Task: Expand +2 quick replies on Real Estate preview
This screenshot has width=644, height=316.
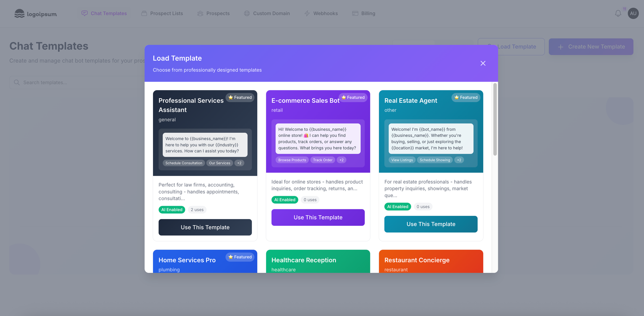Action: pos(459,160)
